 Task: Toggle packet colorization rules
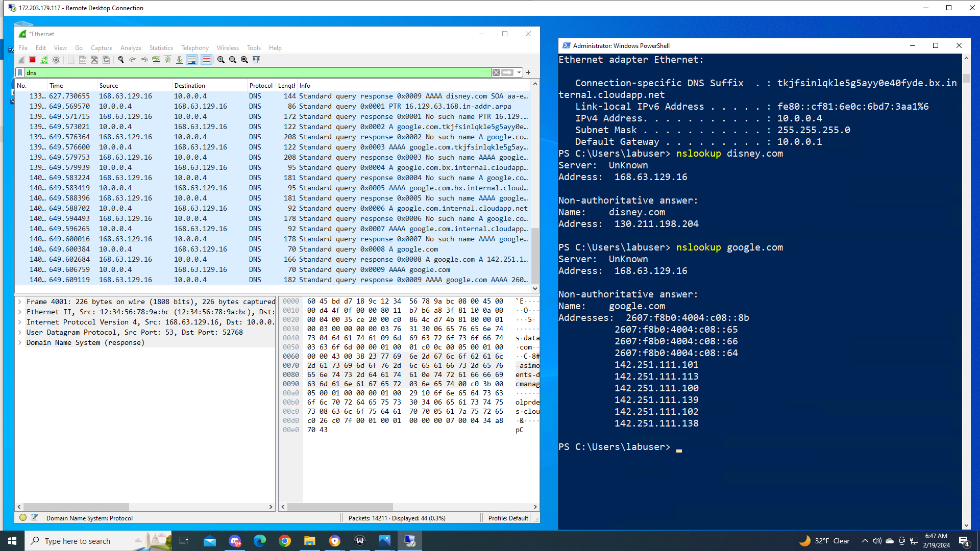tap(206, 60)
